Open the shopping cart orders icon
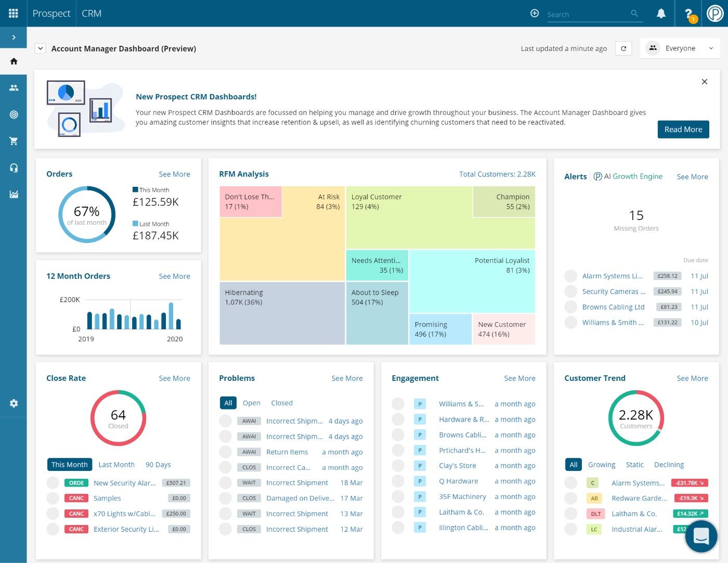Viewport: 728px width, 563px height. (x=14, y=141)
